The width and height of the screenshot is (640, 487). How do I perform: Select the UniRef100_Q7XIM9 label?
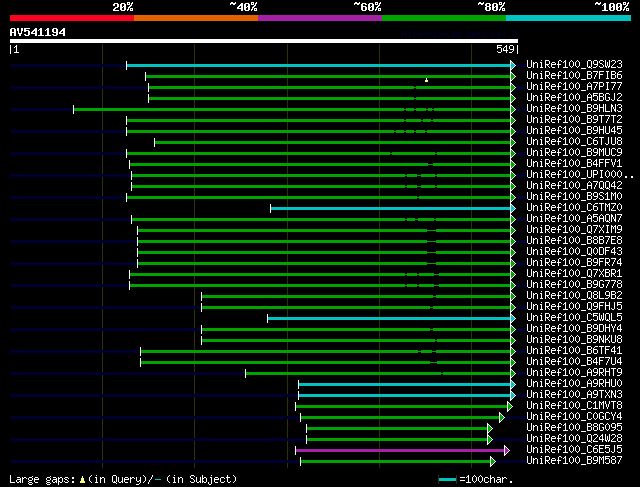(574, 230)
